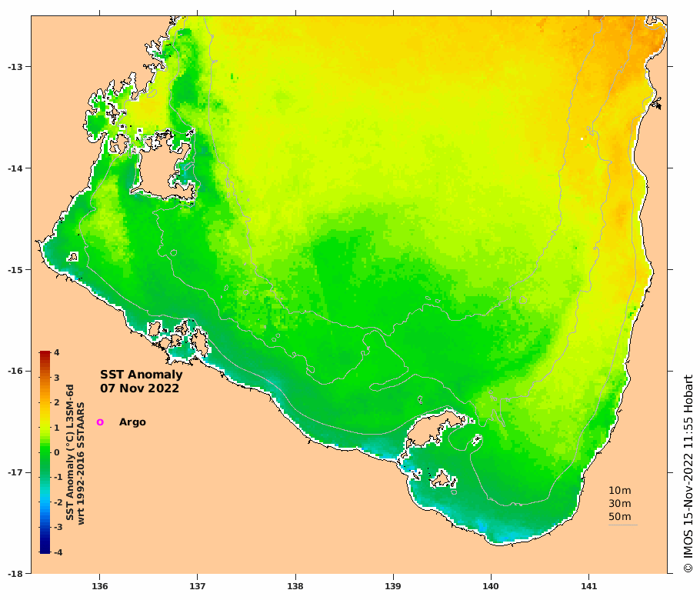Click the 50m contour legend line sample
This screenshot has width=700, height=600.
[x=623, y=525]
